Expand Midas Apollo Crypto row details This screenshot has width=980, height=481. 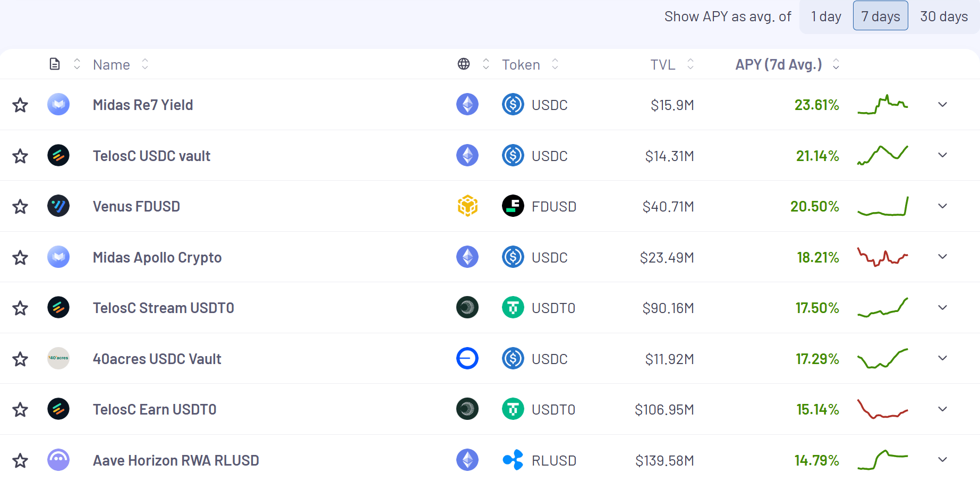[943, 257]
